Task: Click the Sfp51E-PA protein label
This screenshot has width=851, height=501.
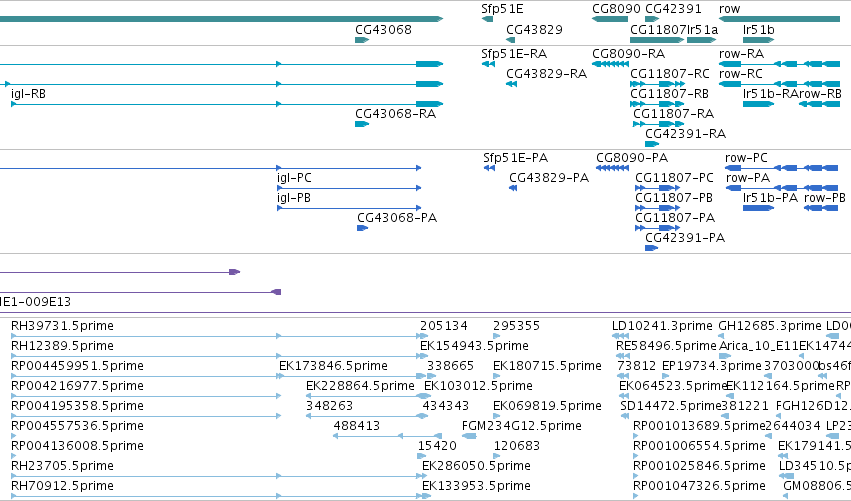Action: click(x=516, y=158)
